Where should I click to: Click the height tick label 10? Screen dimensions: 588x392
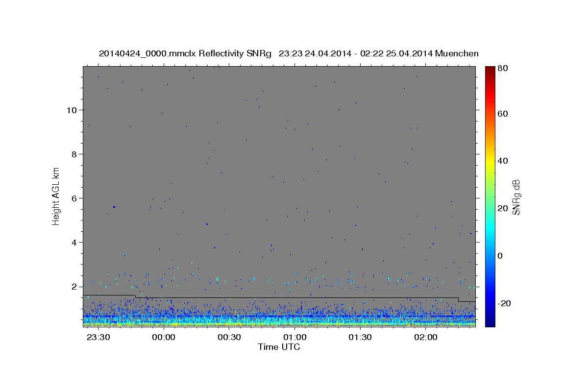(x=72, y=110)
